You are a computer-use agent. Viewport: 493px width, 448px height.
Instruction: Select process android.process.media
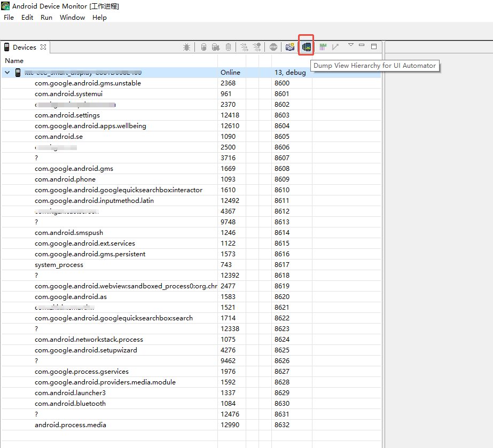point(71,426)
